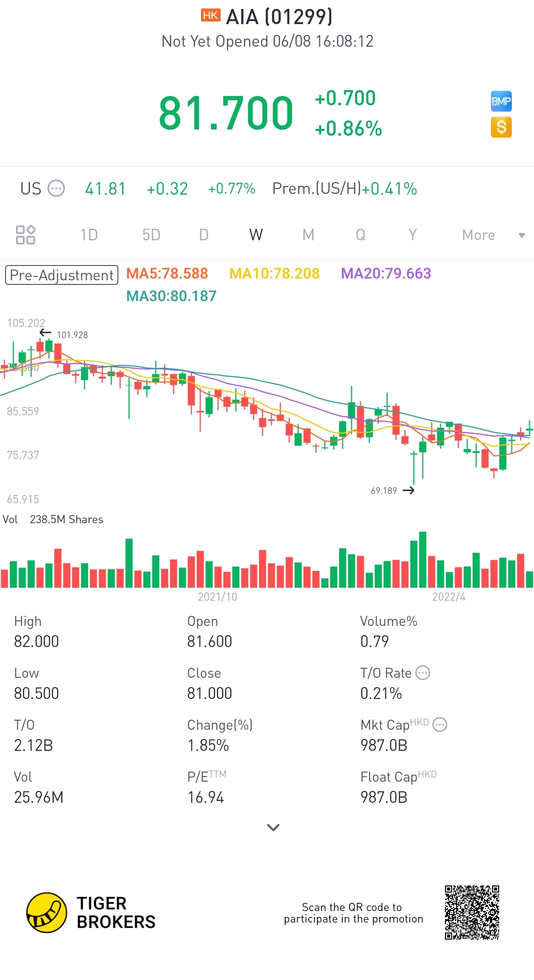The height and width of the screenshot is (980, 534).
Task: Tap the 69.189 low marker on chart
Action: click(x=384, y=491)
